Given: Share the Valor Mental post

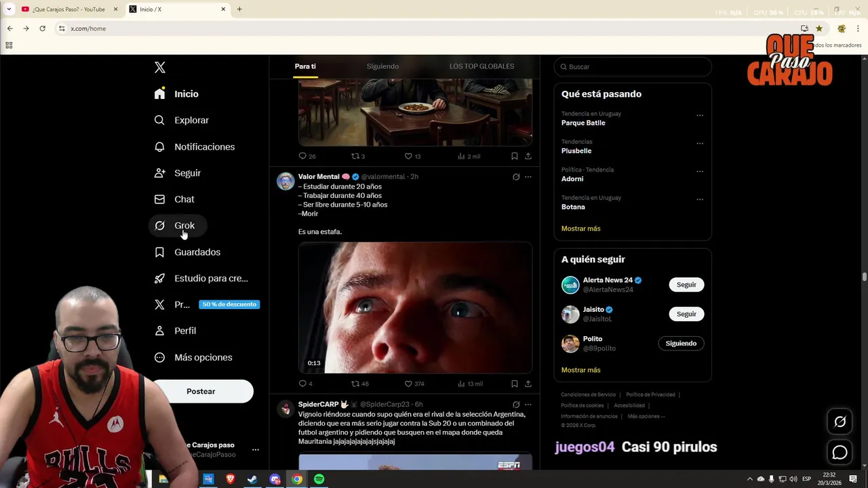Looking at the screenshot, I should click(528, 384).
